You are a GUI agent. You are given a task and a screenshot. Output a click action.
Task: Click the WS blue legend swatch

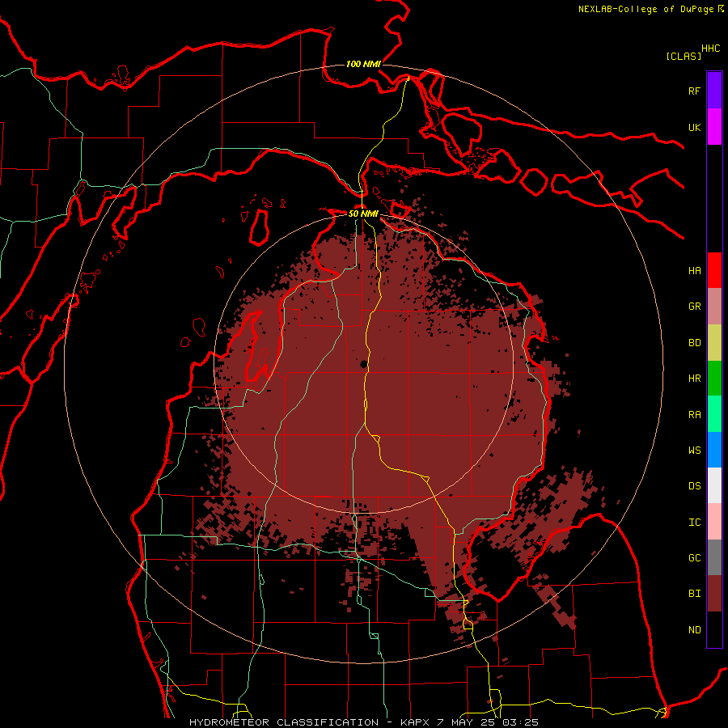pos(714,450)
